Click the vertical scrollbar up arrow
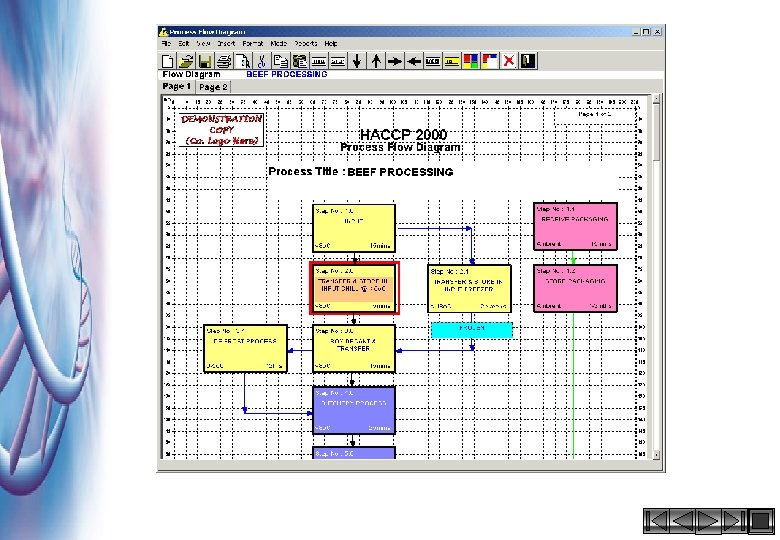Screen dimensions: 780x540 (656, 99)
